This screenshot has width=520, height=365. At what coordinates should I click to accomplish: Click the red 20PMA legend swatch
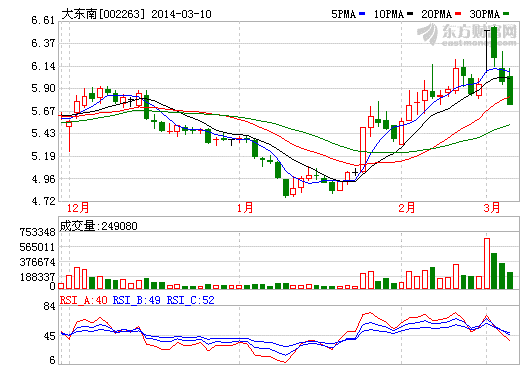458,14
